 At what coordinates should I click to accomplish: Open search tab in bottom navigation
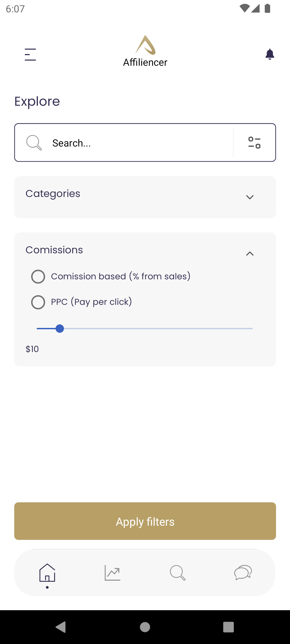point(177,573)
